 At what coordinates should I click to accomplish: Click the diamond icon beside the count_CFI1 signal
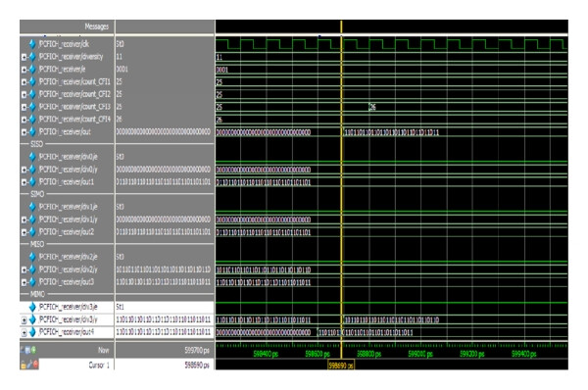(32, 81)
